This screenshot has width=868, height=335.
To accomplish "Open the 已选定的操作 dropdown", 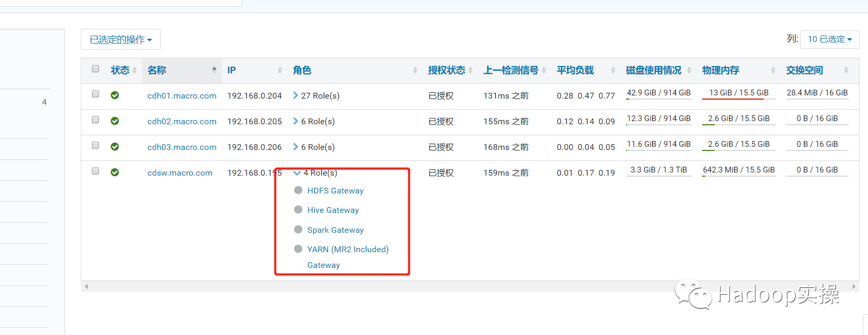I will (121, 39).
